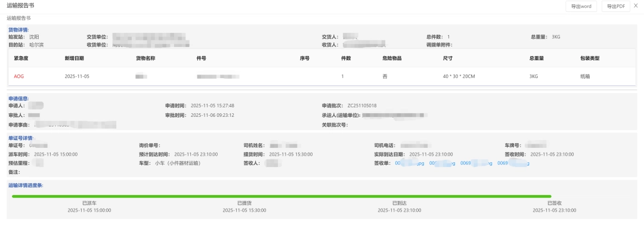Click the 3KG value beside 调拨单附件 row header
The height and width of the screenshot is (226, 644).
click(556, 37)
